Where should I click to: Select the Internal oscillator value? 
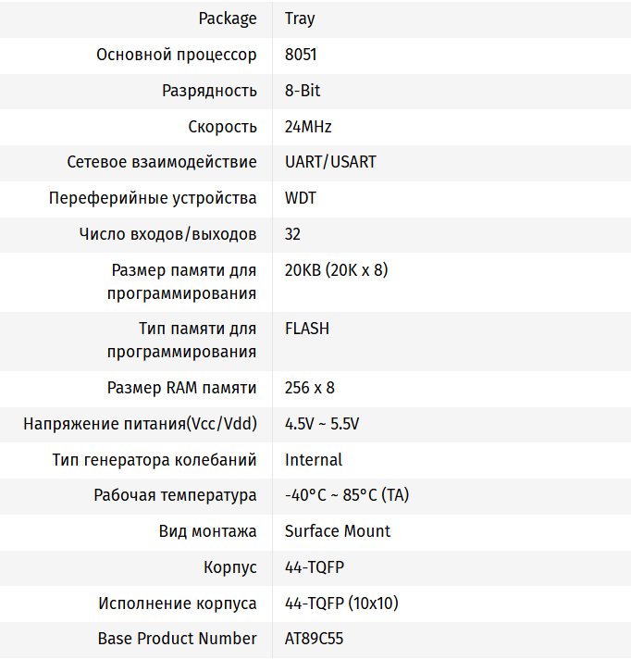click(x=314, y=459)
